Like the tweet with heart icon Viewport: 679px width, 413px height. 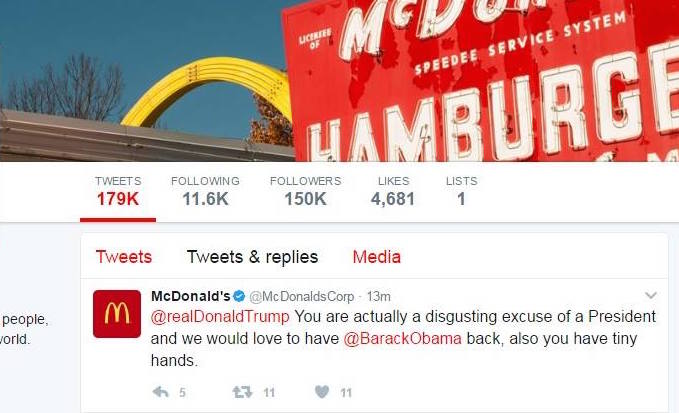click(x=322, y=392)
